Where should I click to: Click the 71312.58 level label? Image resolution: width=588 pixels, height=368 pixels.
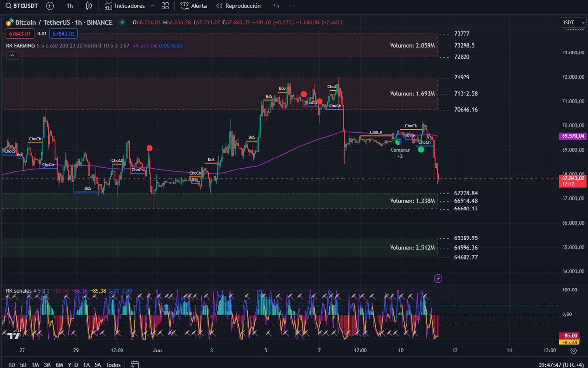click(x=466, y=93)
